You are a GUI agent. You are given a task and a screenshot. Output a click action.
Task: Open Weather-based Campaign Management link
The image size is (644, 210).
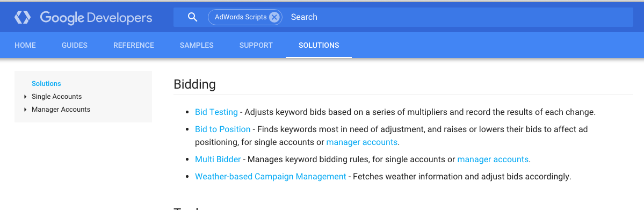pyautogui.click(x=271, y=177)
